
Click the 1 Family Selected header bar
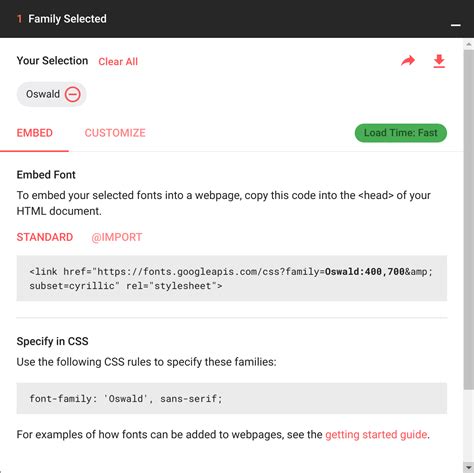[x=237, y=19]
